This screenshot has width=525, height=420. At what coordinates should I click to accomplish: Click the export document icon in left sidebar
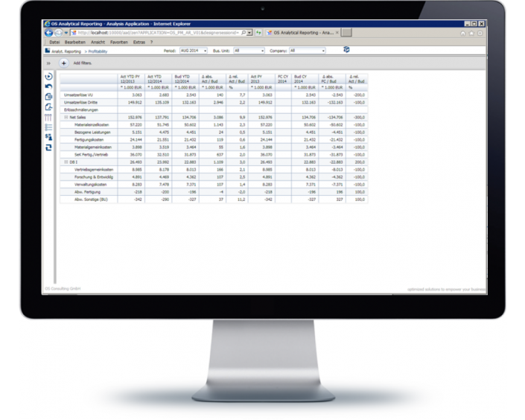pyautogui.click(x=49, y=106)
